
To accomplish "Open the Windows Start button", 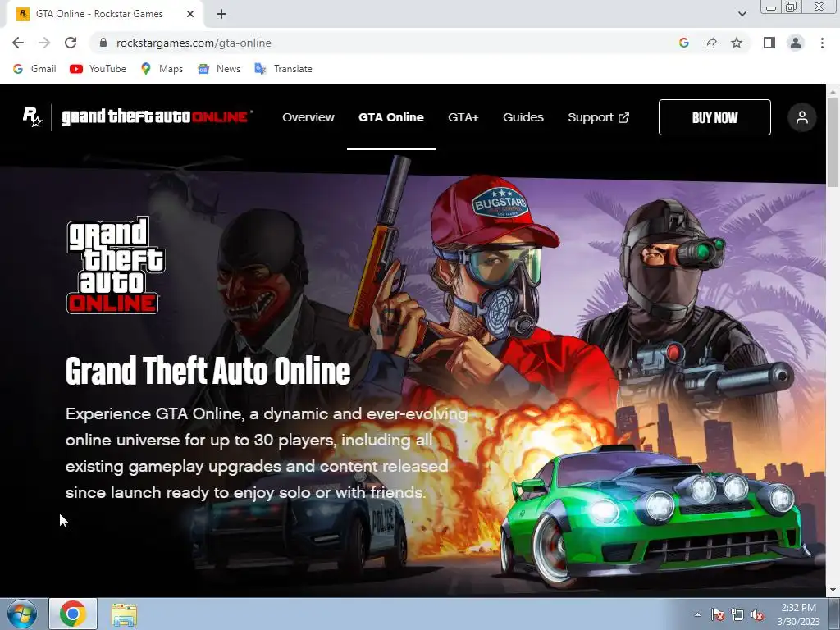I will 22,614.
